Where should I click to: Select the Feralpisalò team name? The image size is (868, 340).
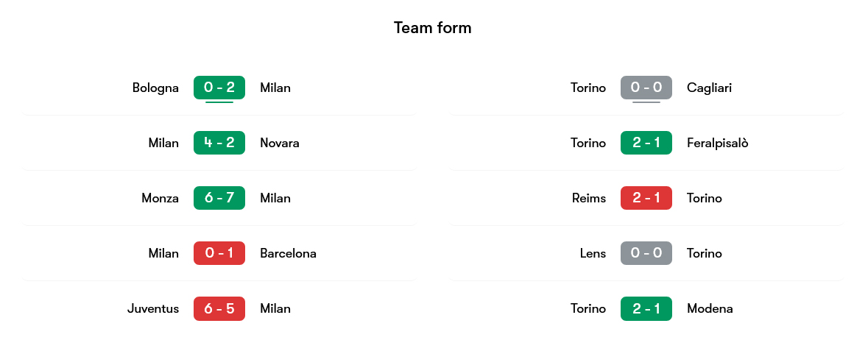click(x=717, y=143)
